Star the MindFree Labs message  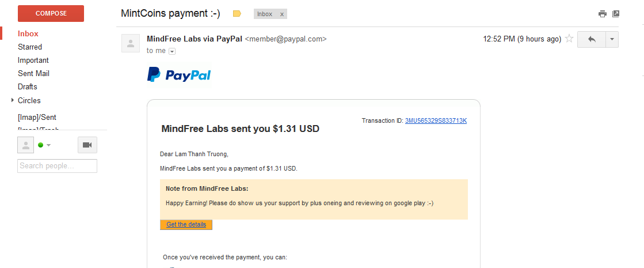pos(569,39)
